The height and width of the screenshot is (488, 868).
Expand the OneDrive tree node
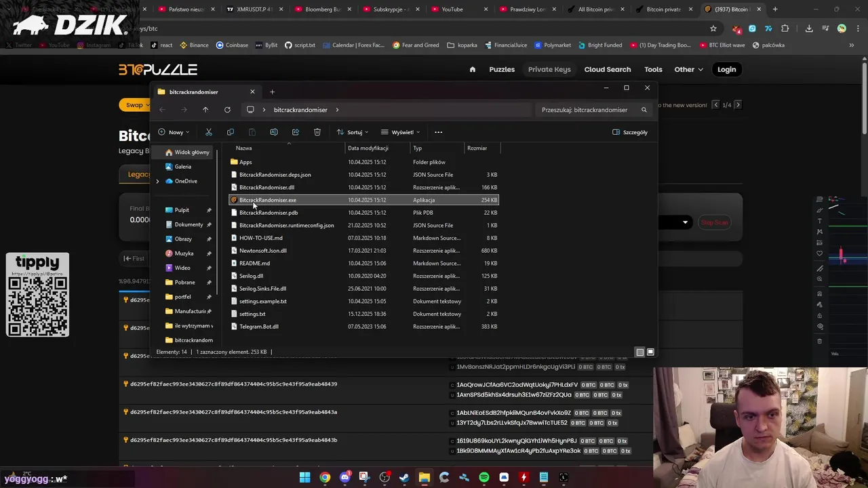[157, 181]
